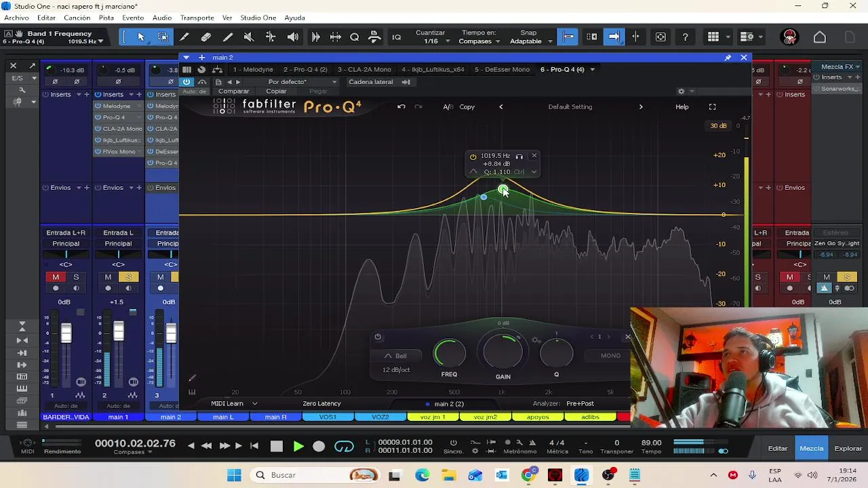Toggle Cadena lateral sidechain

coord(379,82)
